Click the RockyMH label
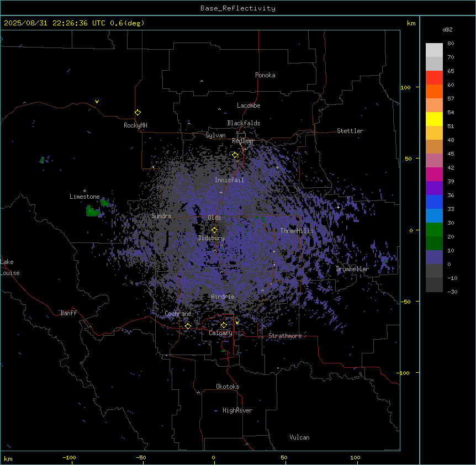The height and width of the screenshot is (465, 476). [x=135, y=125]
